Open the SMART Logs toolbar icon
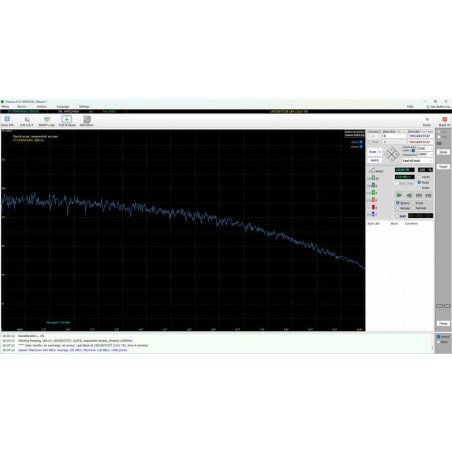The height and width of the screenshot is (452, 452). (x=47, y=121)
